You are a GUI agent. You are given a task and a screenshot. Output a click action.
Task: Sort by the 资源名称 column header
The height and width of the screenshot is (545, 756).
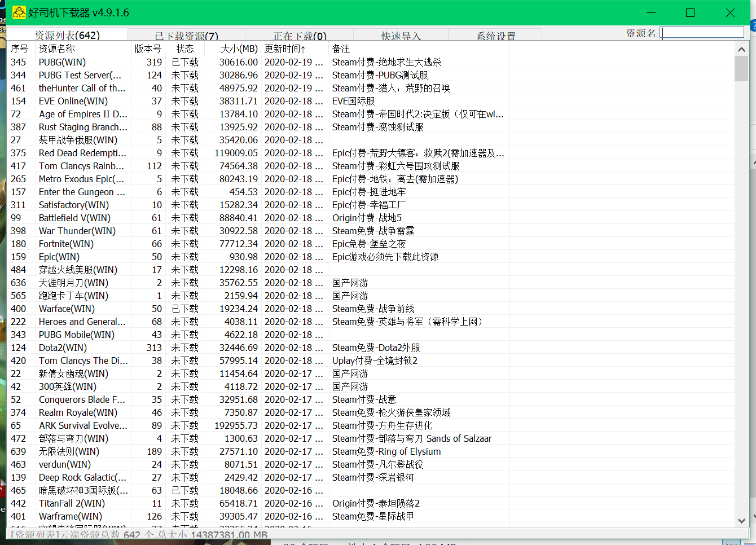point(83,49)
